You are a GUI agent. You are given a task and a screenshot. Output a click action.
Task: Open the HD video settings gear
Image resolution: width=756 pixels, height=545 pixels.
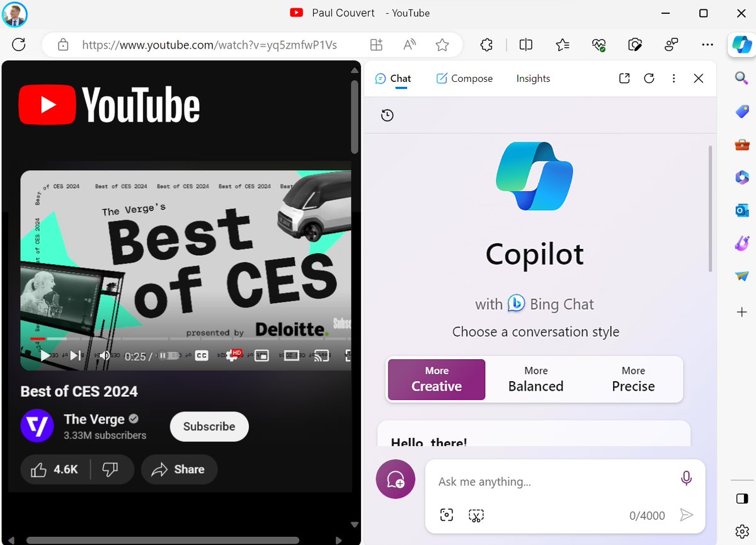tap(232, 355)
